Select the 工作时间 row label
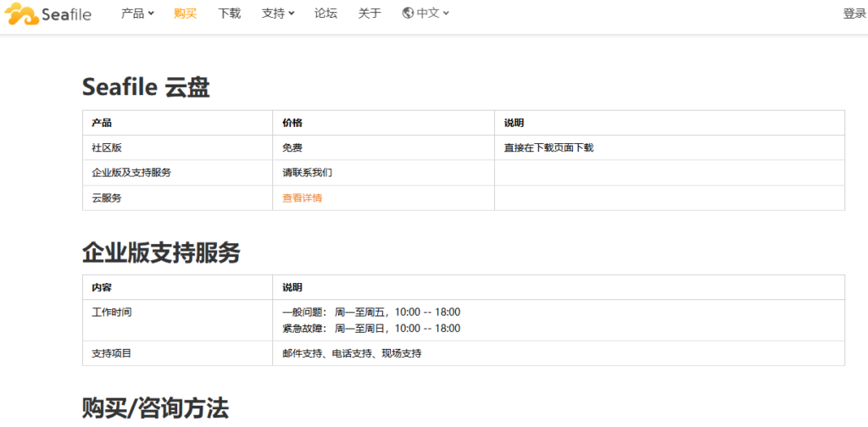The width and height of the screenshot is (868, 427). [x=111, y=312]
